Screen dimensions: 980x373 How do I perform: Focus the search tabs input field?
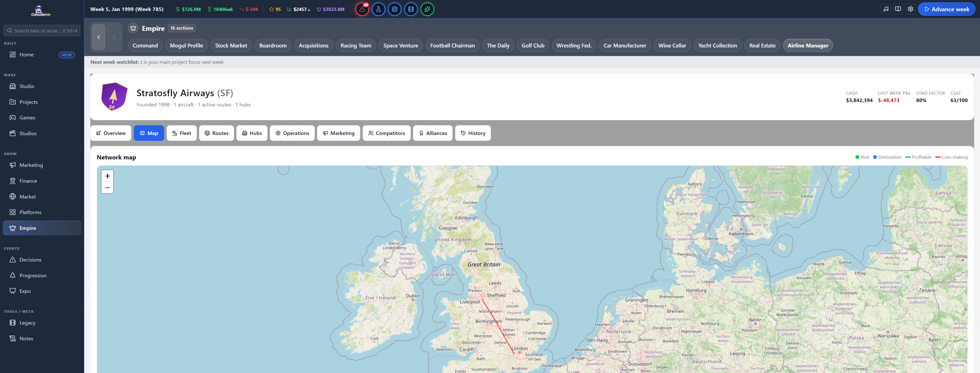pos(42,30)
